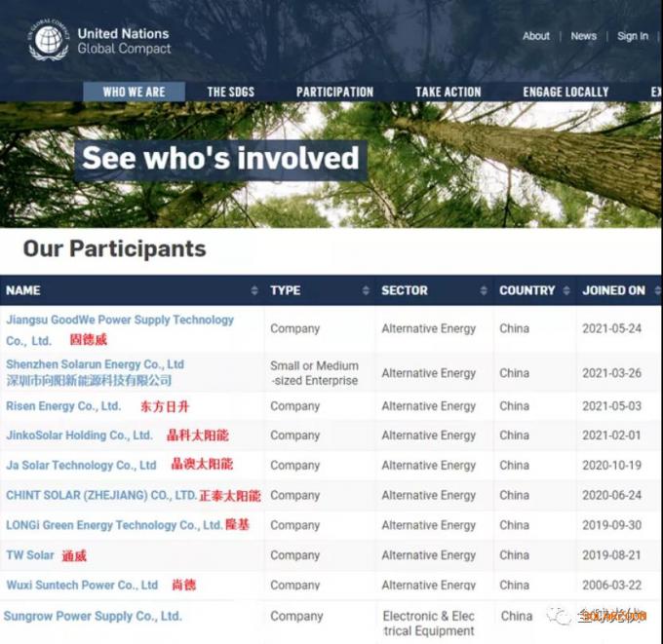
Task: Open LONGi Green Energy Technology link
Action: click(114, 525)
